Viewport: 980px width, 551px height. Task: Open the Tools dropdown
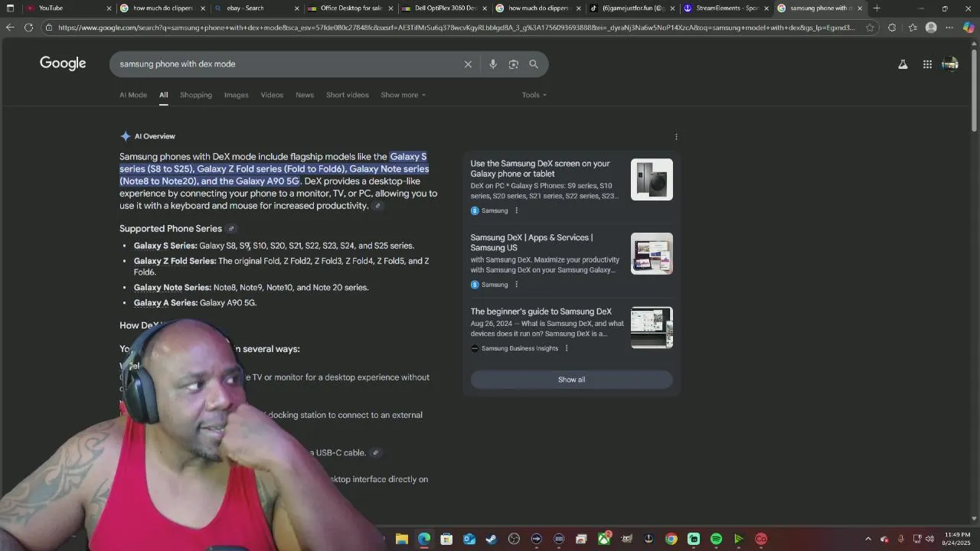(x=534, y=95)
